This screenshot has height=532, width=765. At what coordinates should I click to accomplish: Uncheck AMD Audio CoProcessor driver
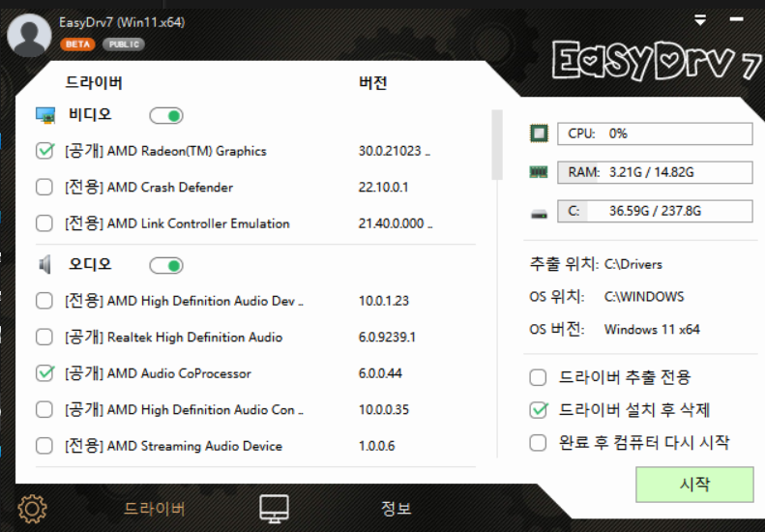[x=44, y=373]
